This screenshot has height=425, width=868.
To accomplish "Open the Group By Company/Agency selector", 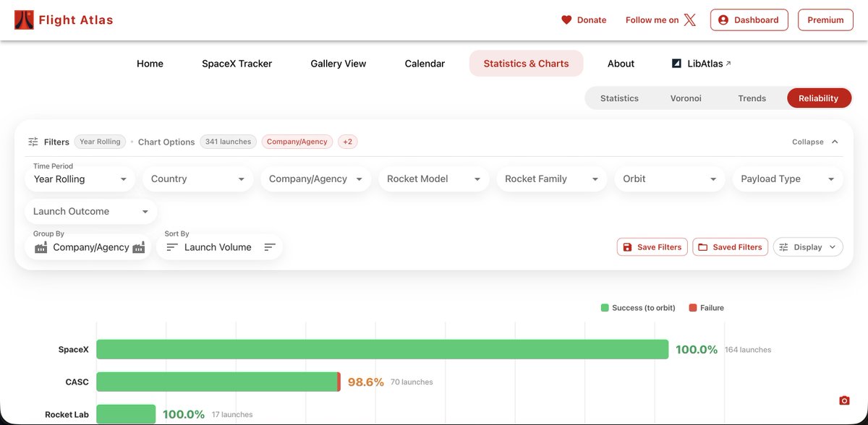I will (88, 247).
